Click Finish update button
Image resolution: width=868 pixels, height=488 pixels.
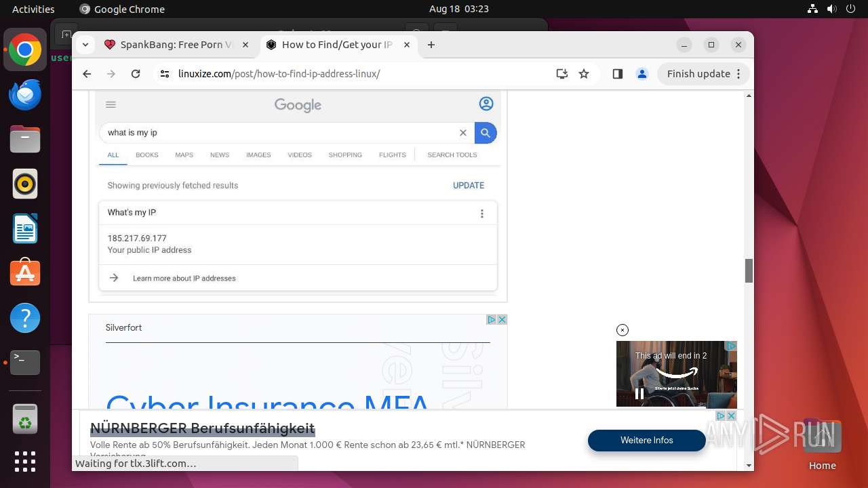coord(698,74)
